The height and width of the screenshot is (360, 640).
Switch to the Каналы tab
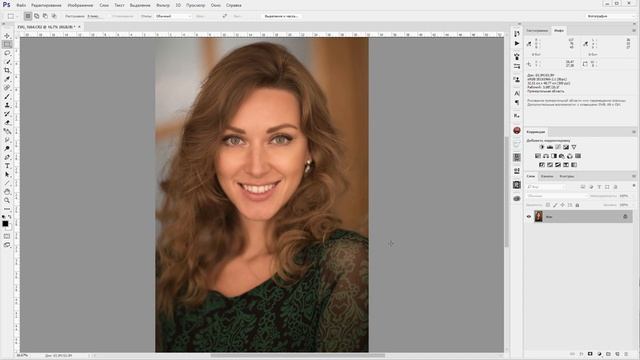547,176
